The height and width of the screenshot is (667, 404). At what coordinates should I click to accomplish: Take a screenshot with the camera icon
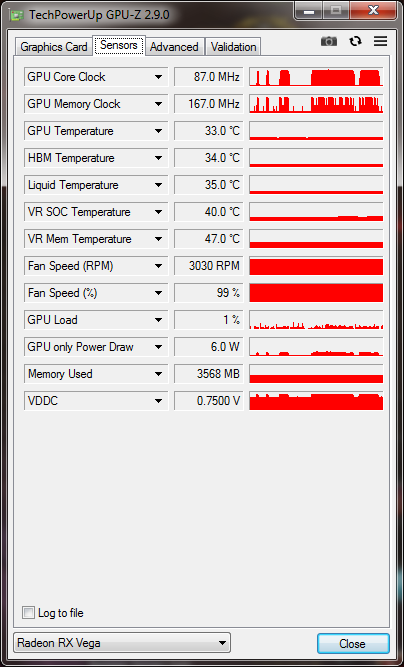[329, 41]
